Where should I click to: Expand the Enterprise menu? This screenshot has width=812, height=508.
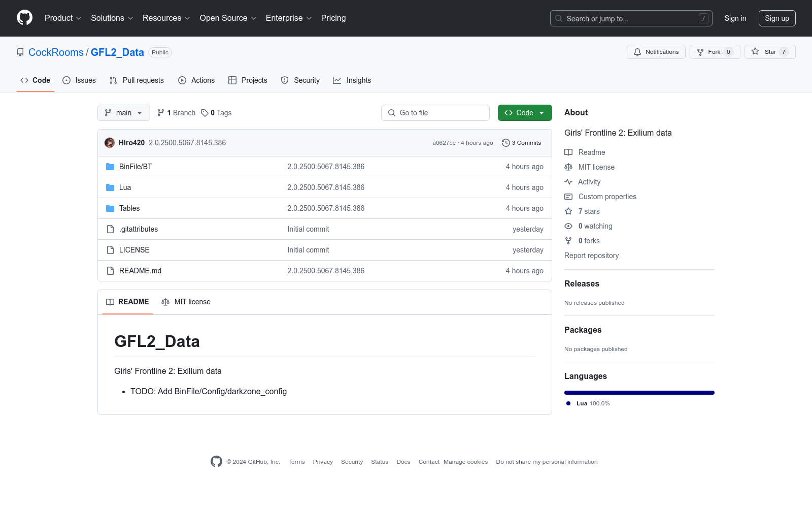click(289, 18)
